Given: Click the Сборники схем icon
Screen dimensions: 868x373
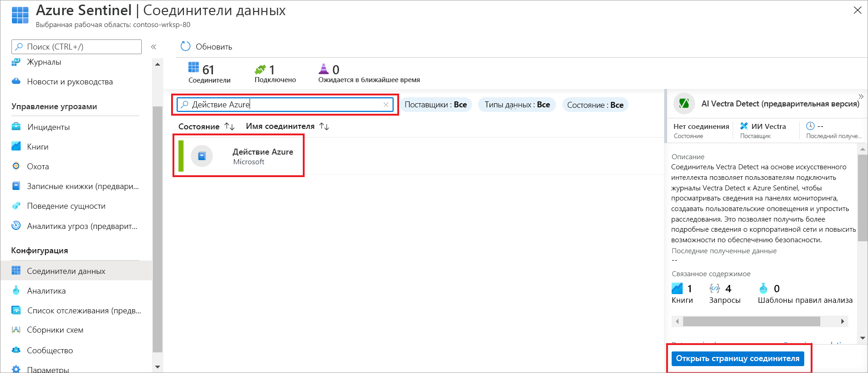Looking at the screenshot, I should click(x=16, y=330).
